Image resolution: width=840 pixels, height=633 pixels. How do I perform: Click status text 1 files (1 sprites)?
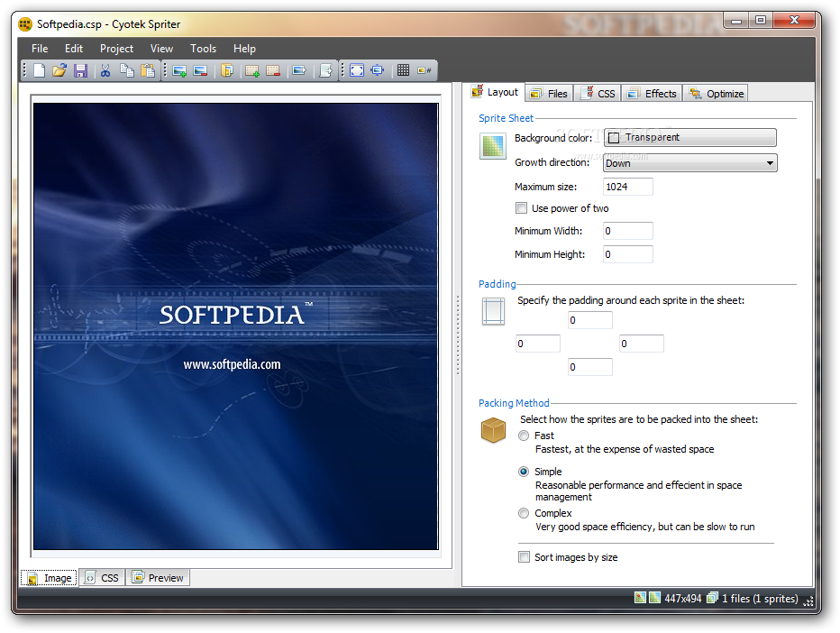coord(760,598)
